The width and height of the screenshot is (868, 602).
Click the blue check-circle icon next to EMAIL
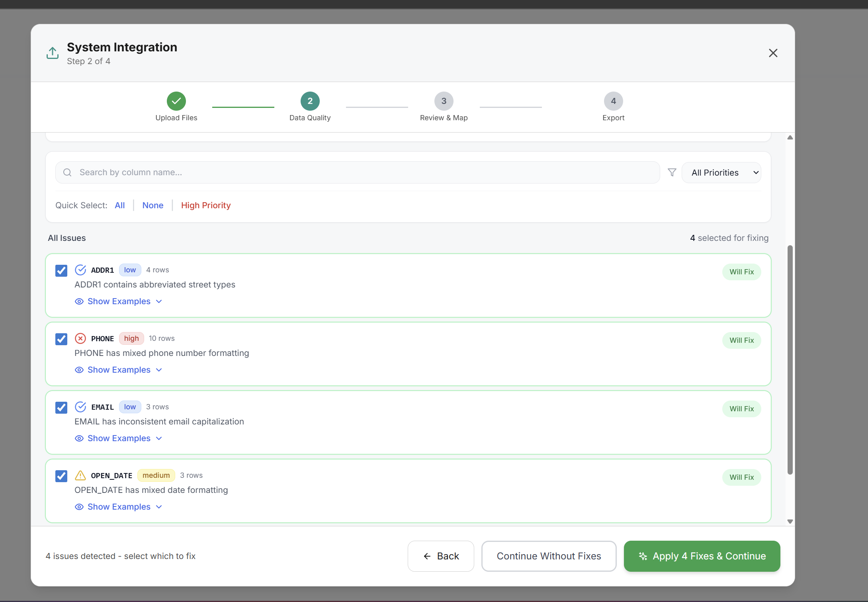coord(80,407)
